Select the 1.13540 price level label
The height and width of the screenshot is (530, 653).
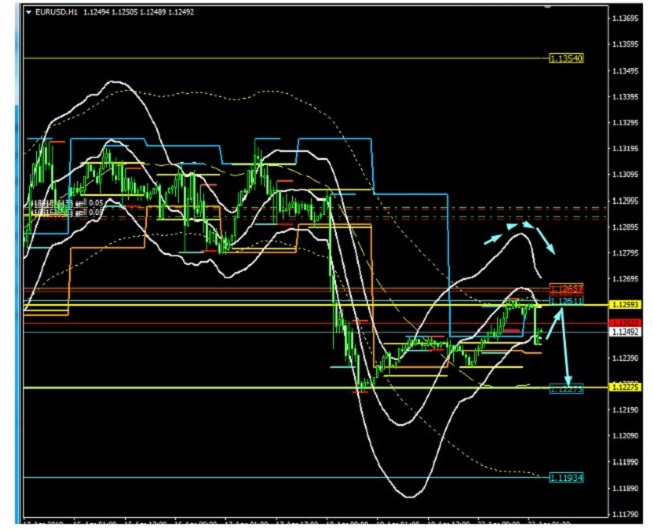567,59
